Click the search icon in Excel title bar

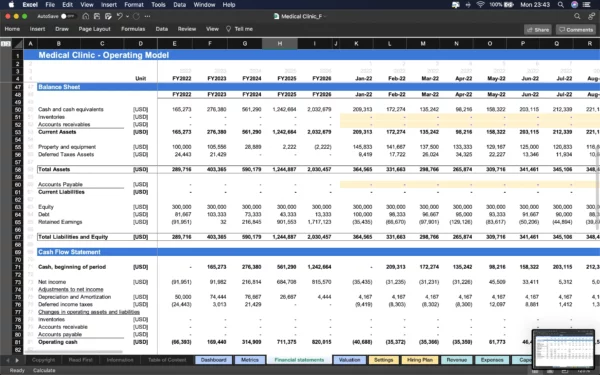point(577,16)
